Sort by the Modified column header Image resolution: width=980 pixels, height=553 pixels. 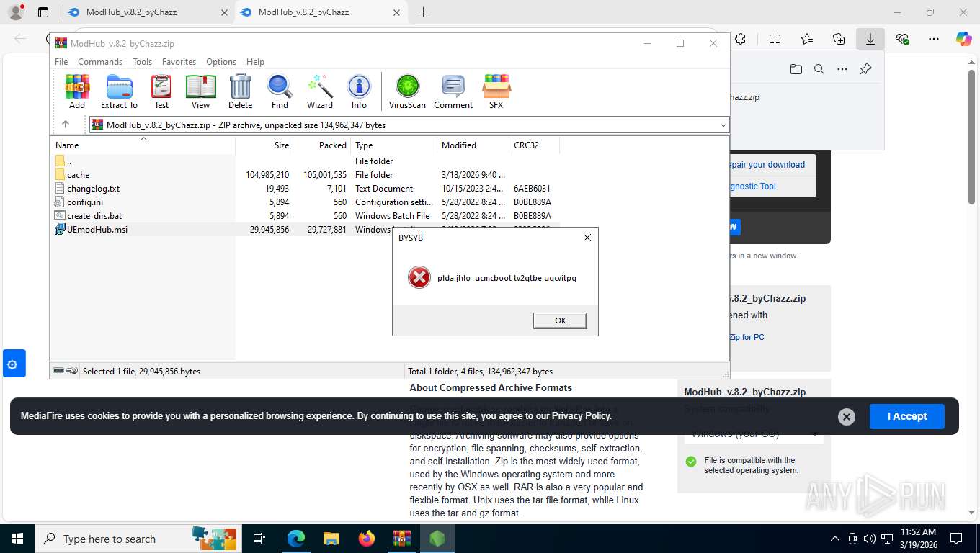tap(473, 145)
